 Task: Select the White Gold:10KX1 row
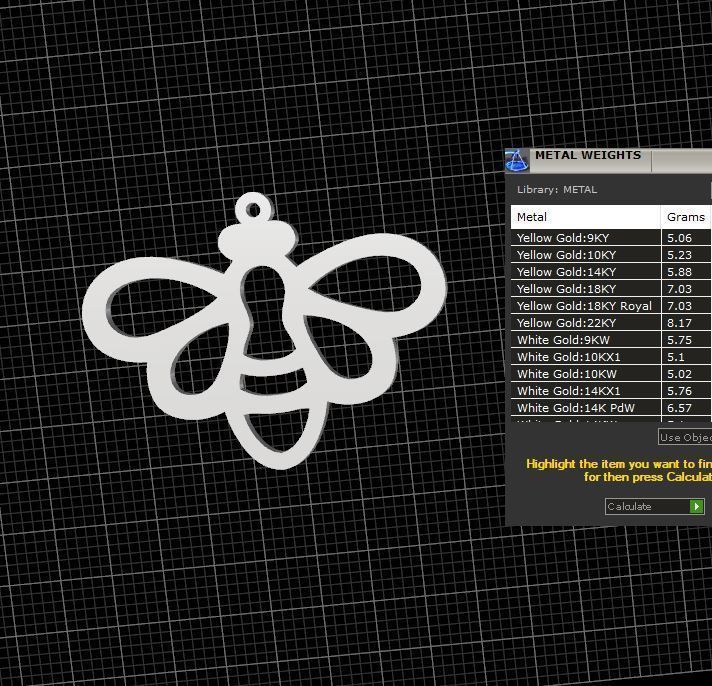[x=611, y=357]
